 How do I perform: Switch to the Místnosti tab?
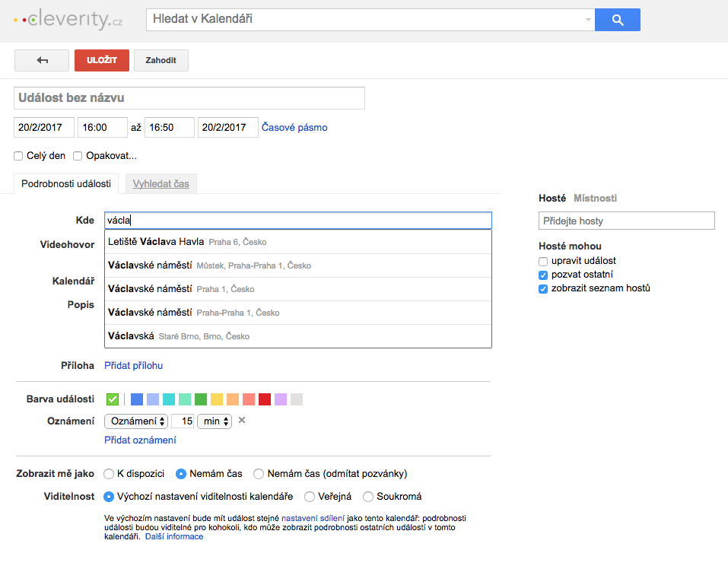click(x=595, y=198)
